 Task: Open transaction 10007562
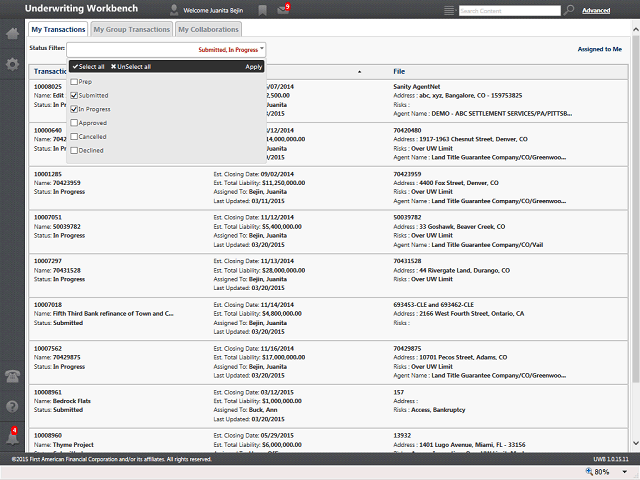pyautogui.click(x=48, y=349)
